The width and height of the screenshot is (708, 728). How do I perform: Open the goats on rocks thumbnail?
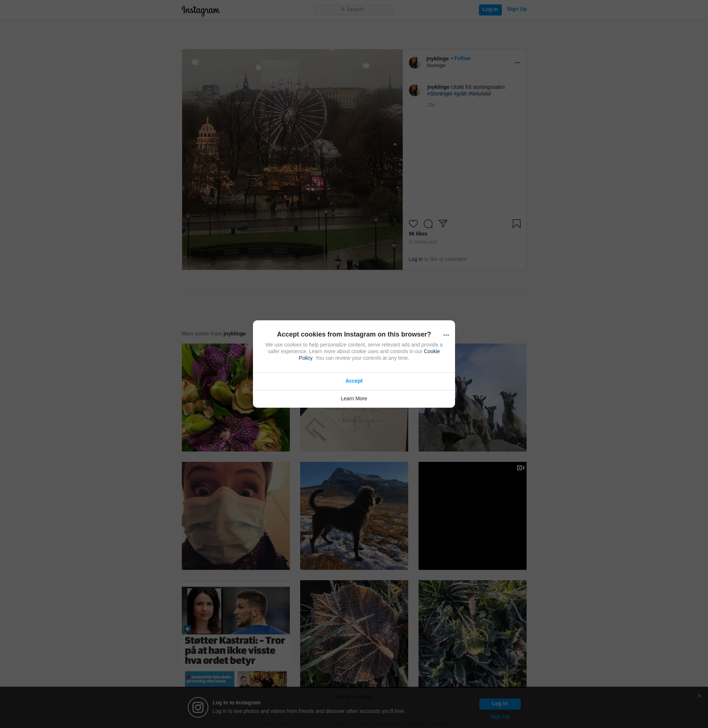tap(490, 397)
